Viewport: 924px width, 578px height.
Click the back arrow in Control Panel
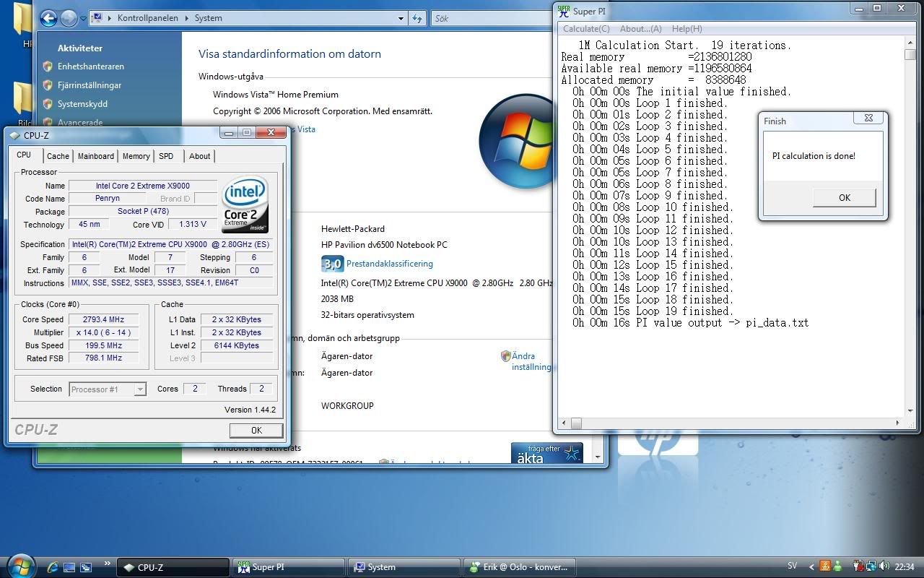48,18
